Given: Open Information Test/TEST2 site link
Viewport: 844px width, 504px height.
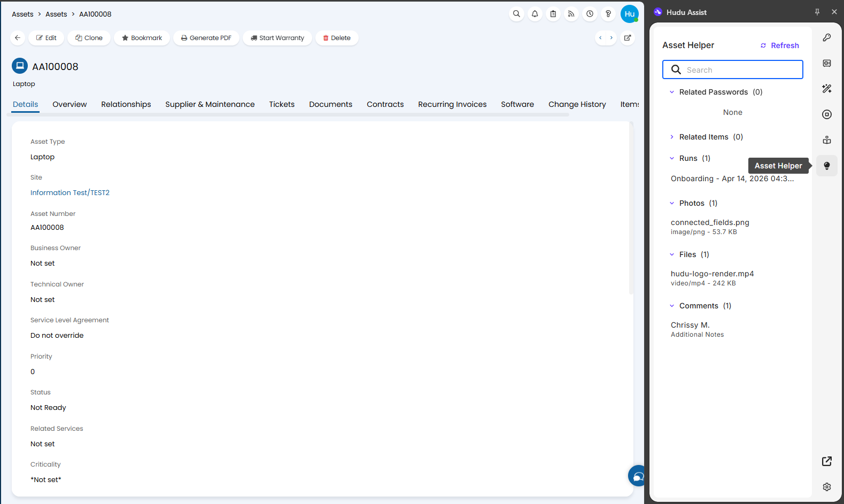Looking at the screenshot, I should pyautogui.click(x=70, y=192).
